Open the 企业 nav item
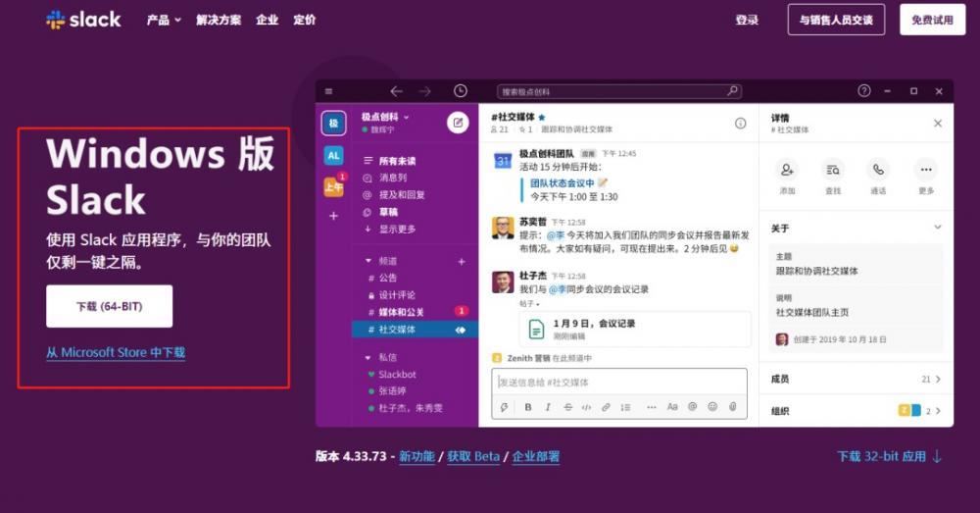Screen dimensions: 980x513 pyautogui.click(x=267, y=20)
